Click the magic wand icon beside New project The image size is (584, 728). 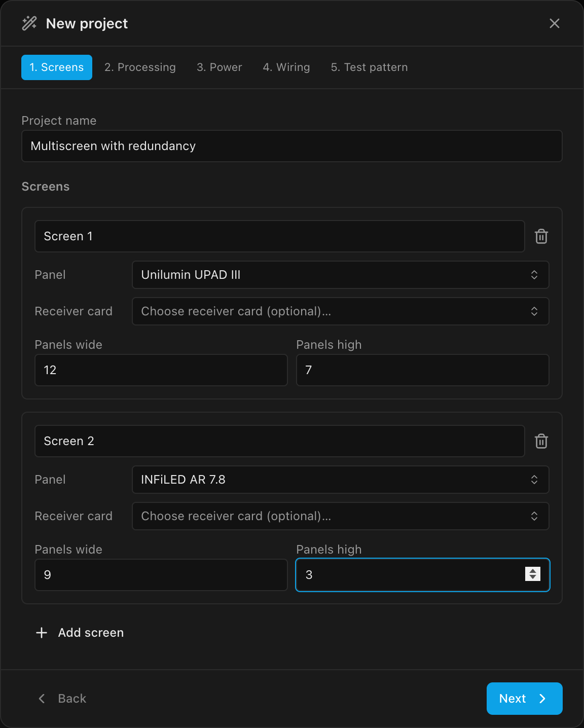(29, 23)
